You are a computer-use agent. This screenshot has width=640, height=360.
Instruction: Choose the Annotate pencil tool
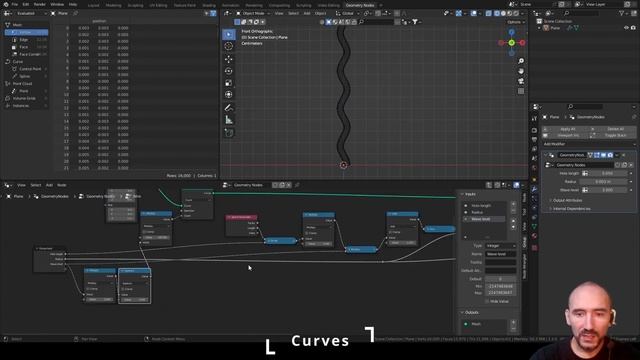229,108
